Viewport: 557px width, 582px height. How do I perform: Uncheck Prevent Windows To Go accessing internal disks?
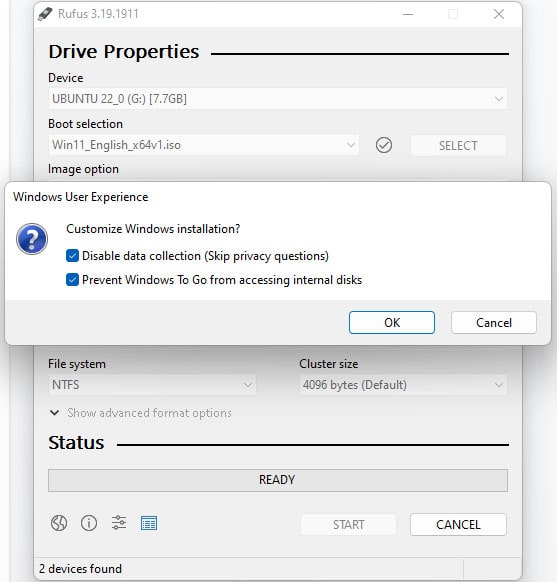point(72,280)
